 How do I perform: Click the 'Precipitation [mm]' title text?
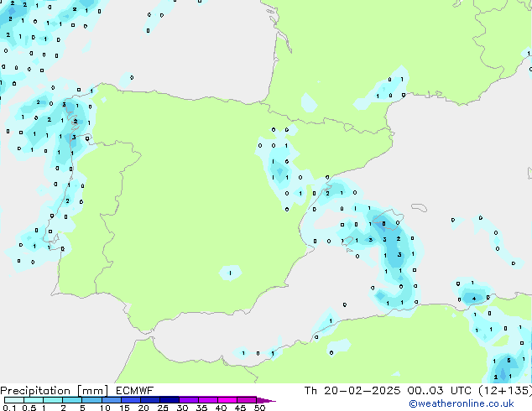[x=55, y=391]
